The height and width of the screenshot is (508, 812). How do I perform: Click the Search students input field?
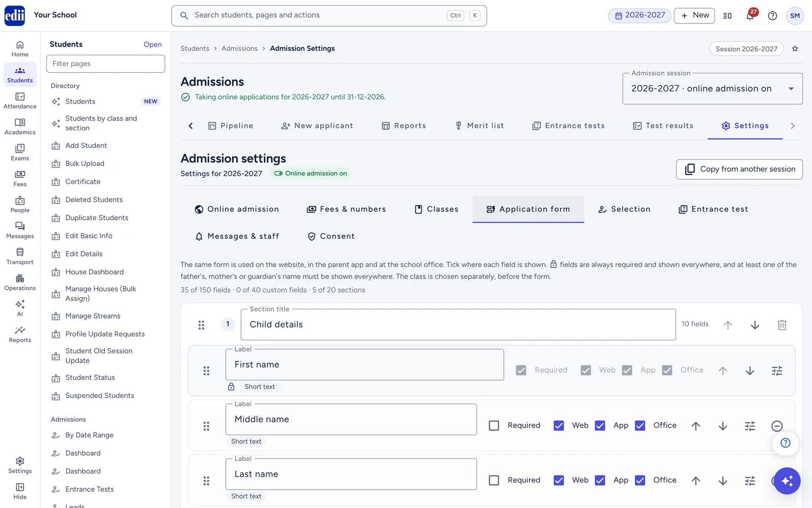(x=329, y=16)
